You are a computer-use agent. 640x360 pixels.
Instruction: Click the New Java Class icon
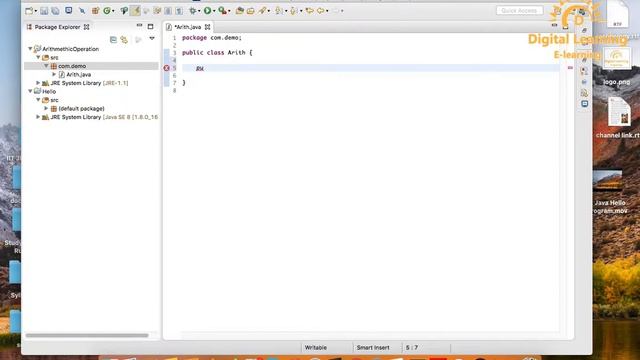click(107, 11)
